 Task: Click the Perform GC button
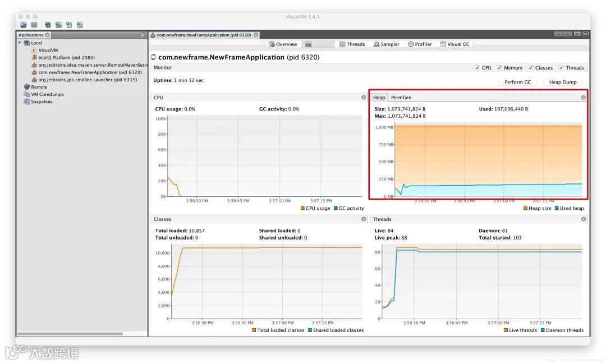coord(517,82)
